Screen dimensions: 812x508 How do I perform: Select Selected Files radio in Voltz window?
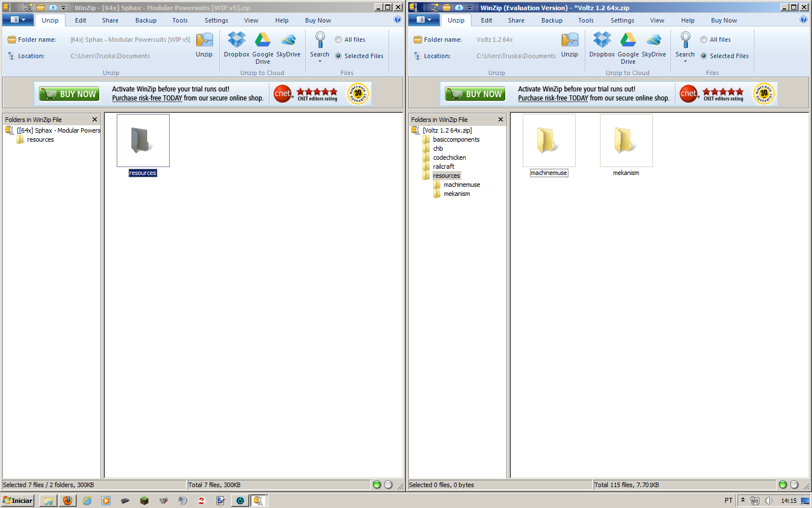[704, 56]
